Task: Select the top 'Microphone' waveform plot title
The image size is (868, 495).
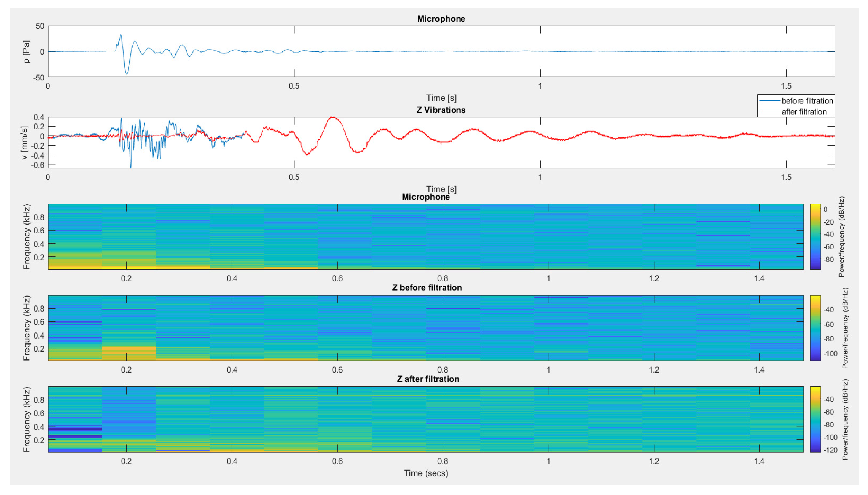Action: point(441,19)
